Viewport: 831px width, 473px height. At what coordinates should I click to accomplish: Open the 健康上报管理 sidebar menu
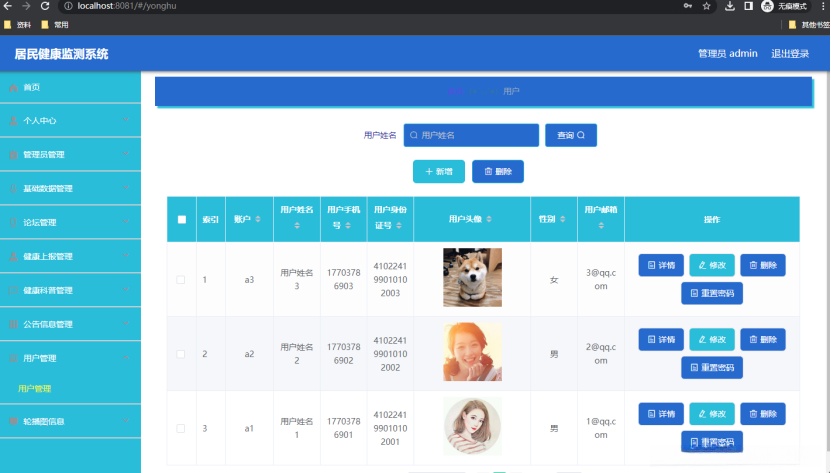[70, 256]
